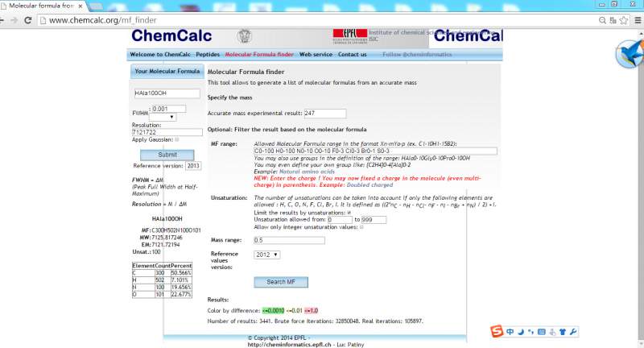The width and height of the screenshot is (644, 348).
Task: Toggle Chinese input mode on IME bar
Action: point(510,332)
